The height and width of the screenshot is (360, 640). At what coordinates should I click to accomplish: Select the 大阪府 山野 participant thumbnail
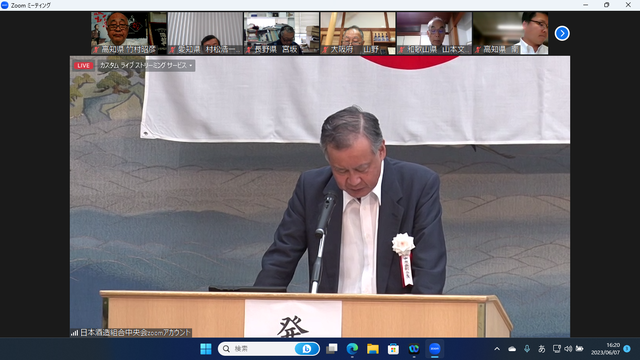coord(358,33)
